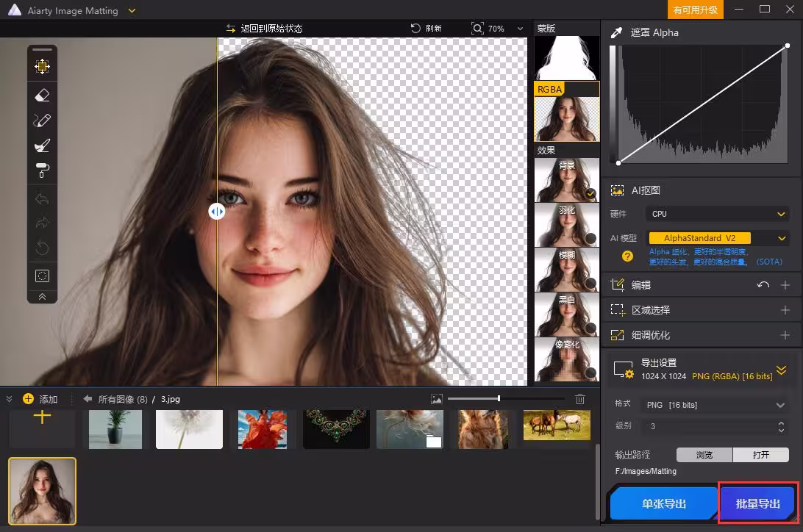Click the 浏览 browse button

[704, 455]
